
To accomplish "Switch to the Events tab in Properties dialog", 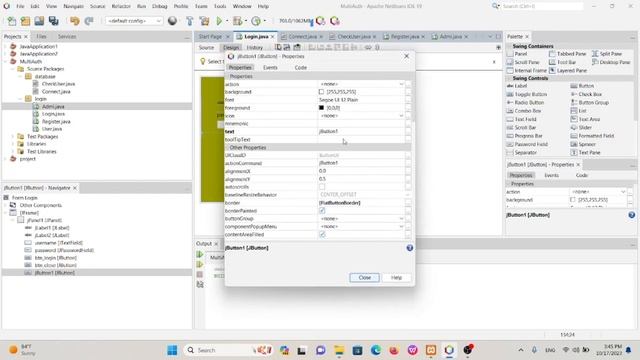I will click(x=270, y=68).
